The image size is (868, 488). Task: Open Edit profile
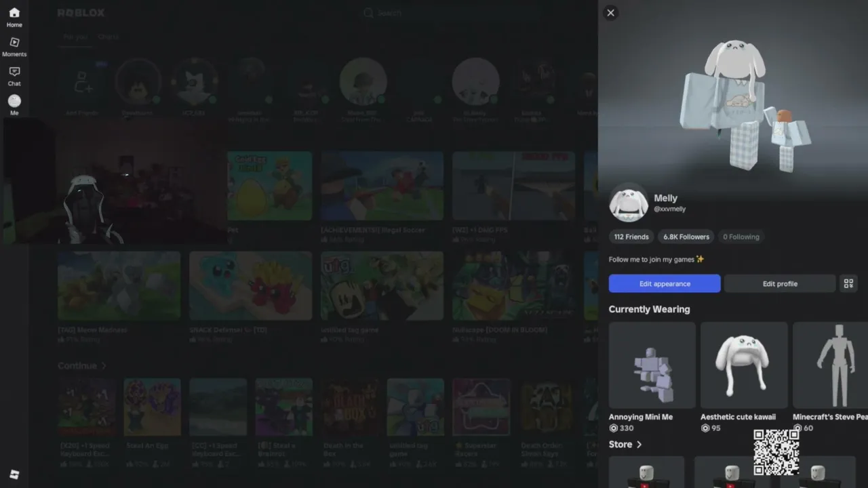780,283
